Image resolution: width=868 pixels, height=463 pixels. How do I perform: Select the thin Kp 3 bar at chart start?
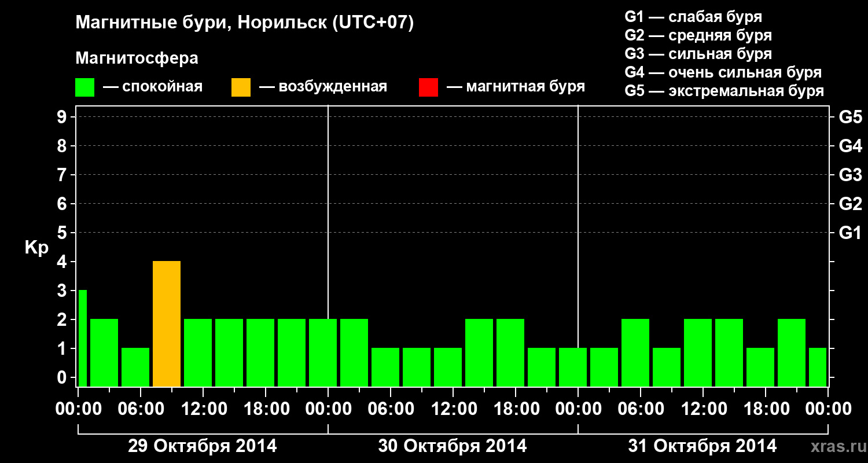click(82, 338)
